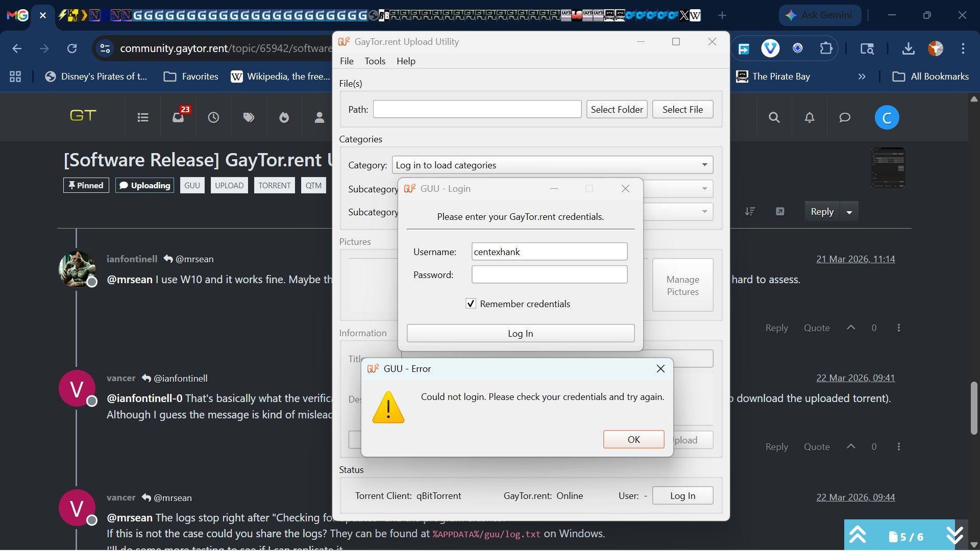The height and width of the screenshot is (551, 980).
Task: Open user avatar C menu
Action: [x=887, y=118]
